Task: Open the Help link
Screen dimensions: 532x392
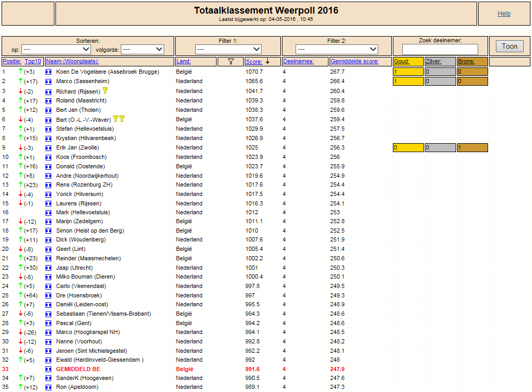Action: (x=504, y=14)
